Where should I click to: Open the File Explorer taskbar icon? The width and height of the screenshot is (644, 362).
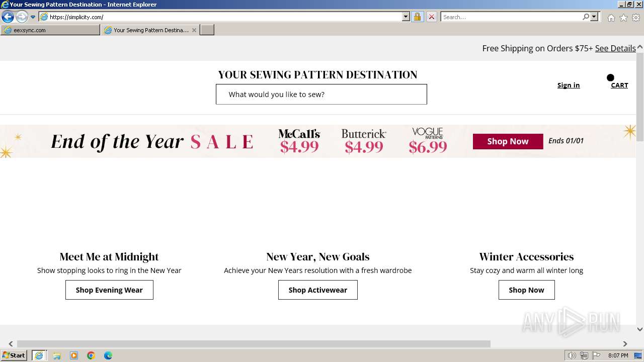pyautogui.click(x=57, y=355)
